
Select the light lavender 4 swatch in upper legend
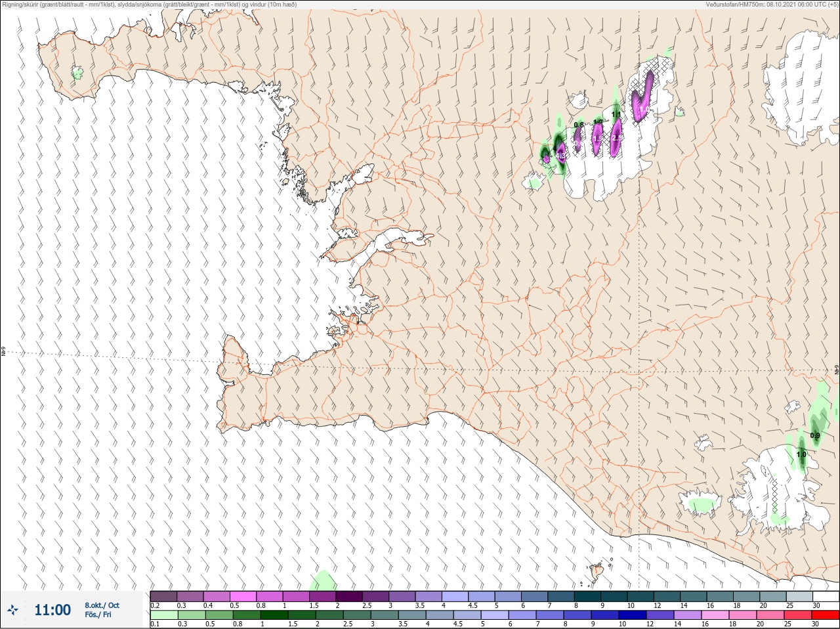click(x=455, y=596)
